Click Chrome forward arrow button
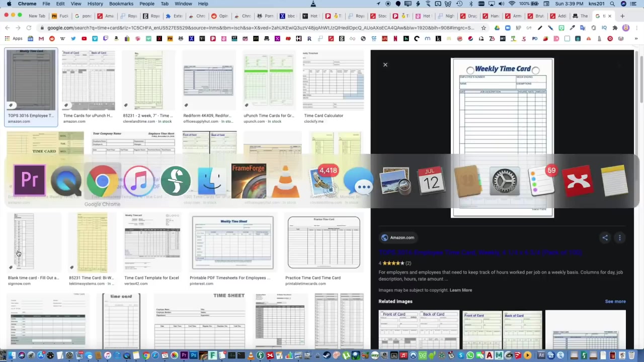 18,28
